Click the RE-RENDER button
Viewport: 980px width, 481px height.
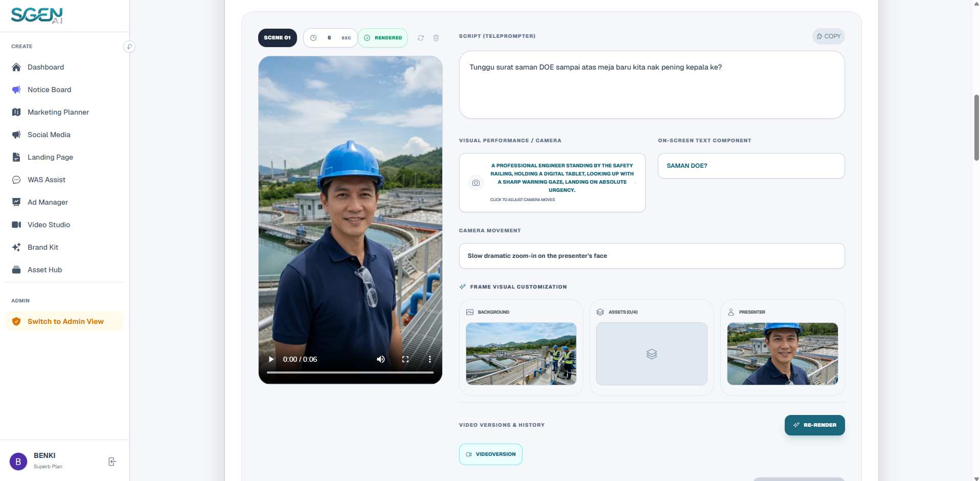[814, 425]
